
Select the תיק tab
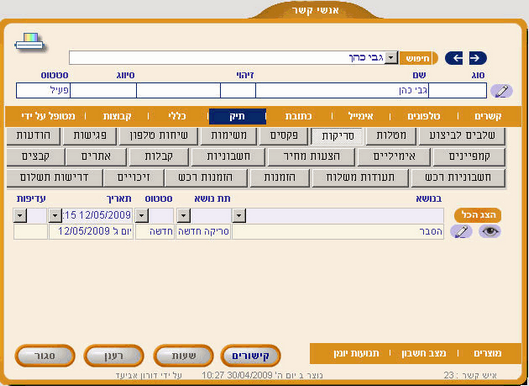[237, 116]
